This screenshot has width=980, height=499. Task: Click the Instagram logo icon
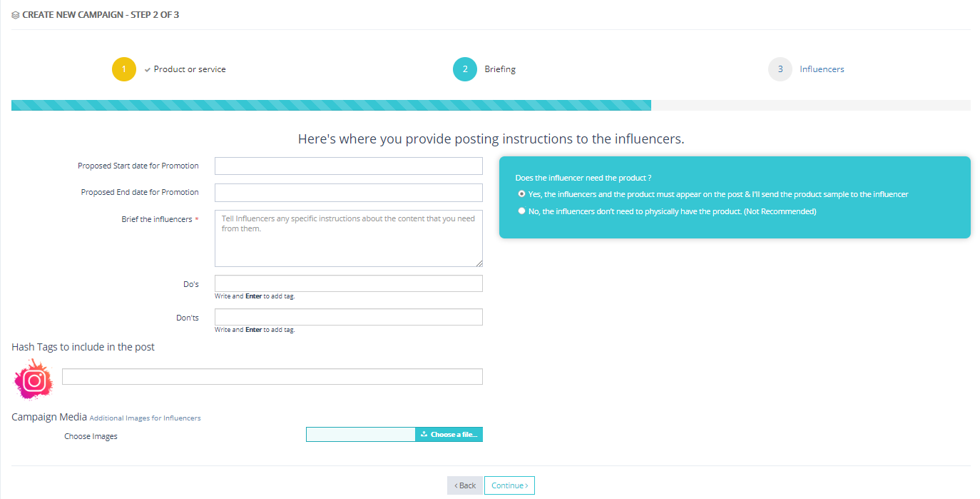point(34,380)
